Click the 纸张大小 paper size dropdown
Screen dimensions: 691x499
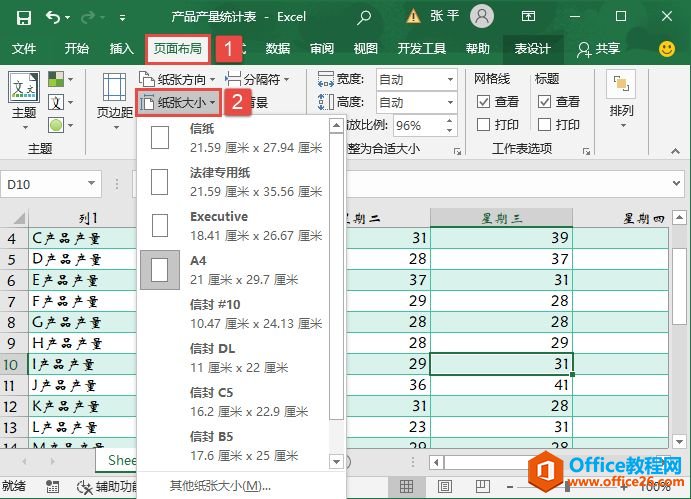tap(178, 103)
